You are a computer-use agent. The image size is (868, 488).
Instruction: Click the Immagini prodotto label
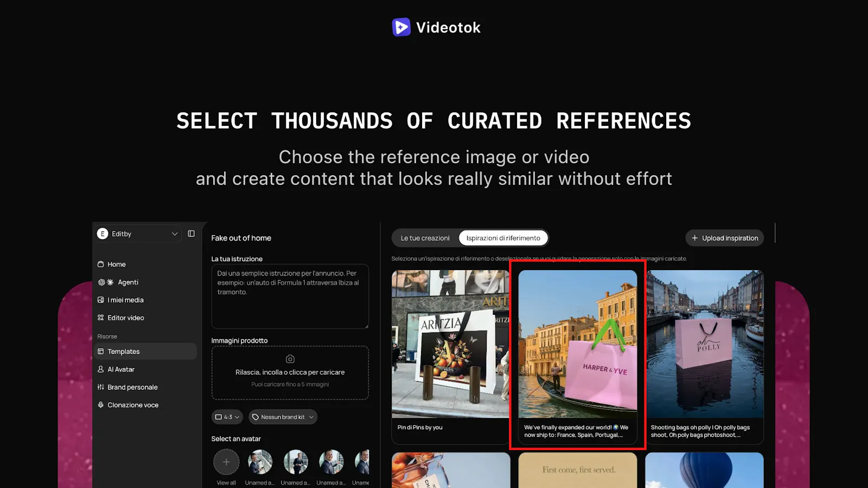[x=239, y=341]
